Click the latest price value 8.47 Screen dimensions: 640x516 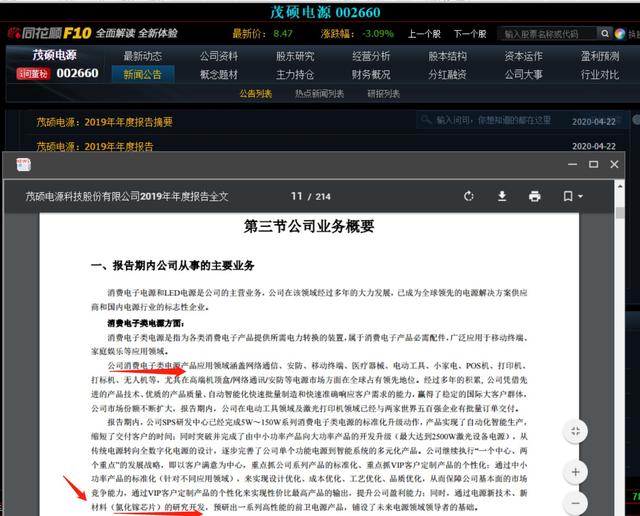(x=283, y=33)
